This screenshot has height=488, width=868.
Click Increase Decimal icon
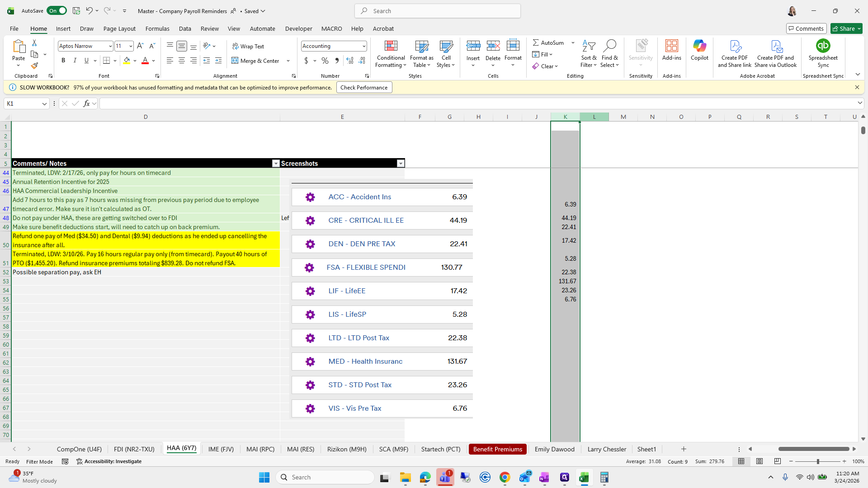click(x=349, y=61)
